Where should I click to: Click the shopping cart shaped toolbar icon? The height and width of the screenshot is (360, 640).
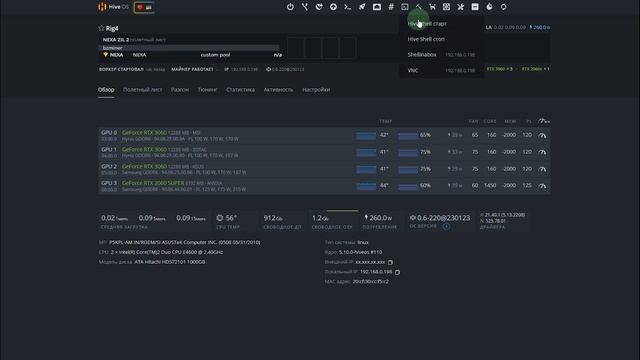[432, 7]
